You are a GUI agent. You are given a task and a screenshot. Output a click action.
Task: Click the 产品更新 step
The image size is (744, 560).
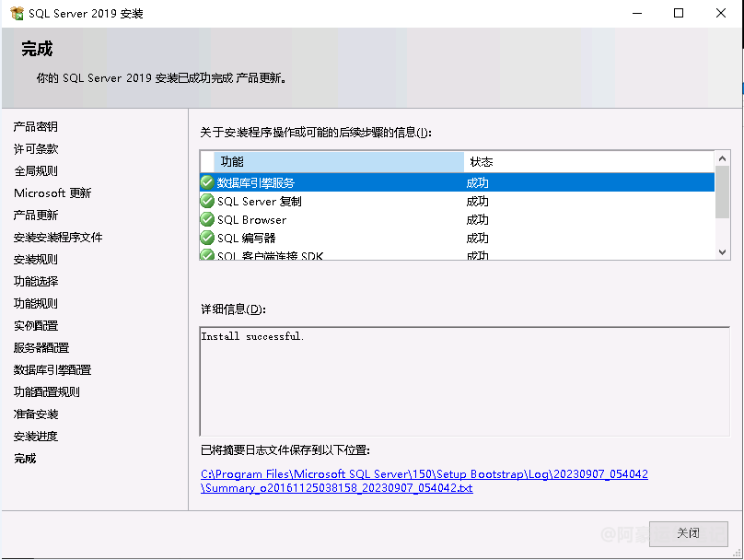36,215
